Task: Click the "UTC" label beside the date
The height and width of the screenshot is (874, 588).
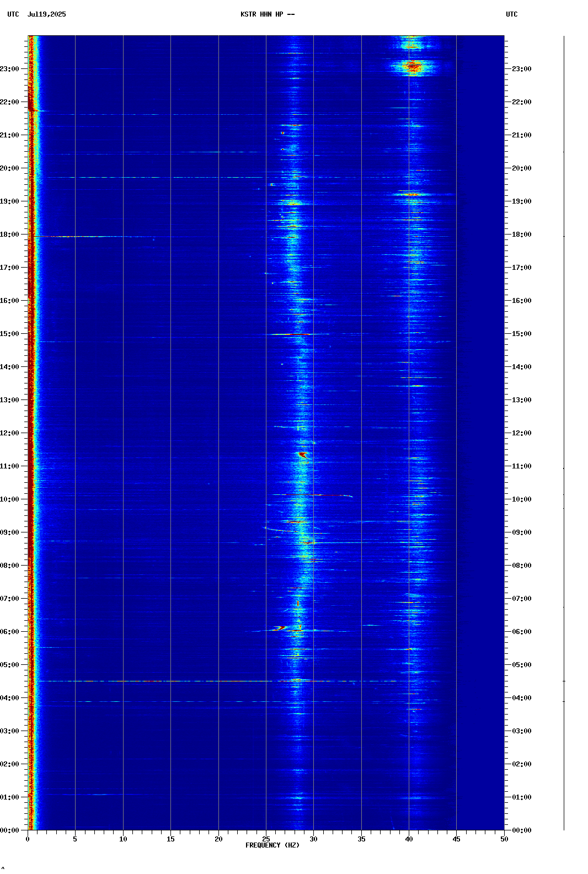Action: (13, 14)
